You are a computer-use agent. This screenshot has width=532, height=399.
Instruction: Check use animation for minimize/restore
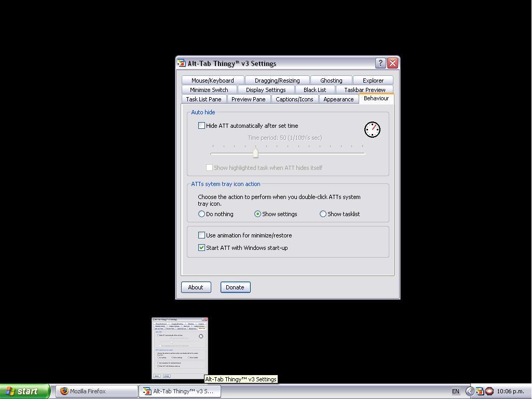click(202, 235)
